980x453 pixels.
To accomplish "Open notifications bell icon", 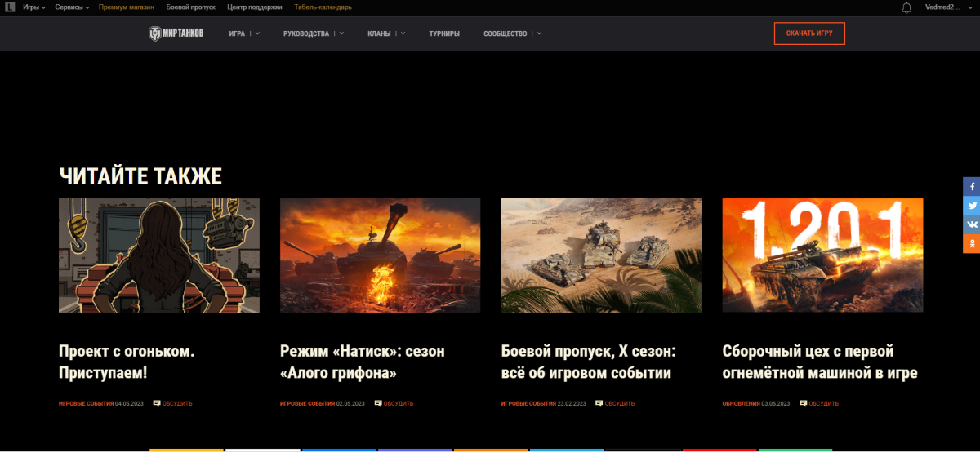I will click(906, 7).
